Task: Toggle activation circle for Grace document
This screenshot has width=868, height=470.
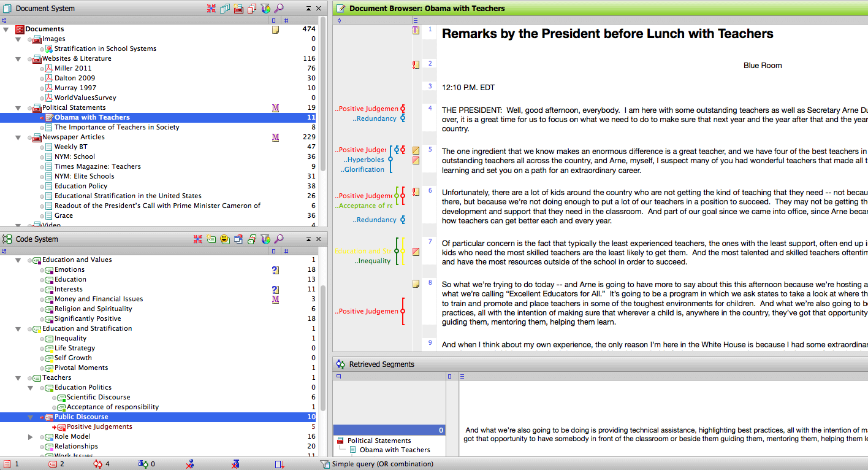Action: [42, 215]
